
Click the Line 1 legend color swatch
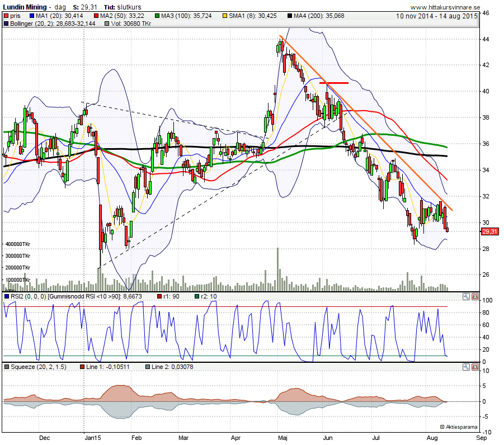click(82, 367)
